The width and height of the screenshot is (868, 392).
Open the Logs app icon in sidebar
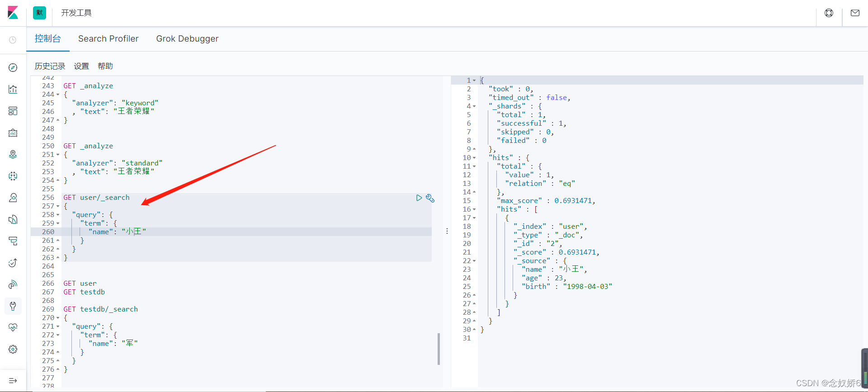(13, 219)
